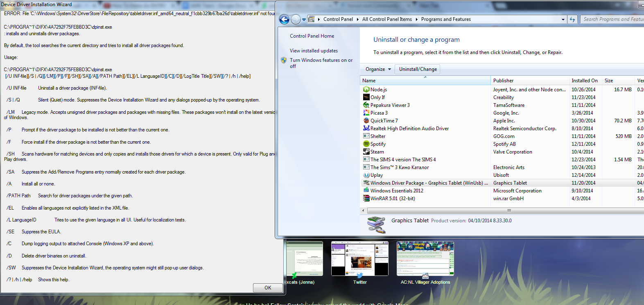The width and height of the screenshot is (644, 305).
Task: Click the Uninstall/Change toolbar button
Action: click(418, 69)
